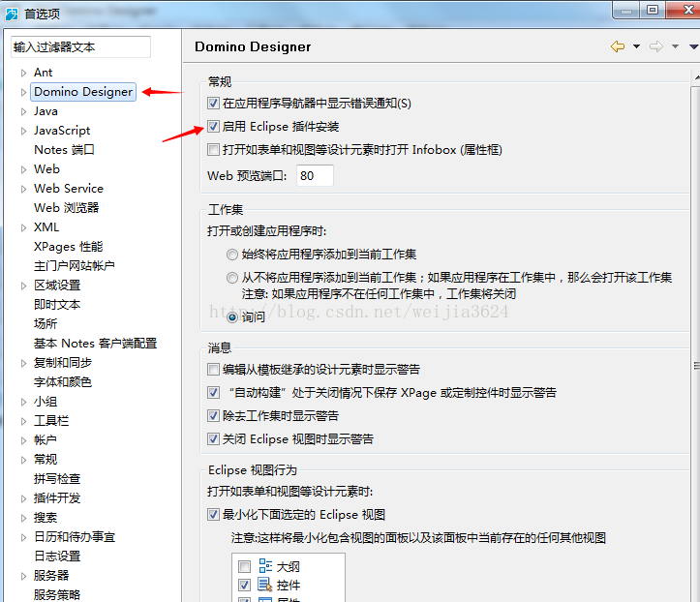Open the 场所 preferences page
This screenshot has width=700, height=602.
pyautogui.click(x=46, y=324)
